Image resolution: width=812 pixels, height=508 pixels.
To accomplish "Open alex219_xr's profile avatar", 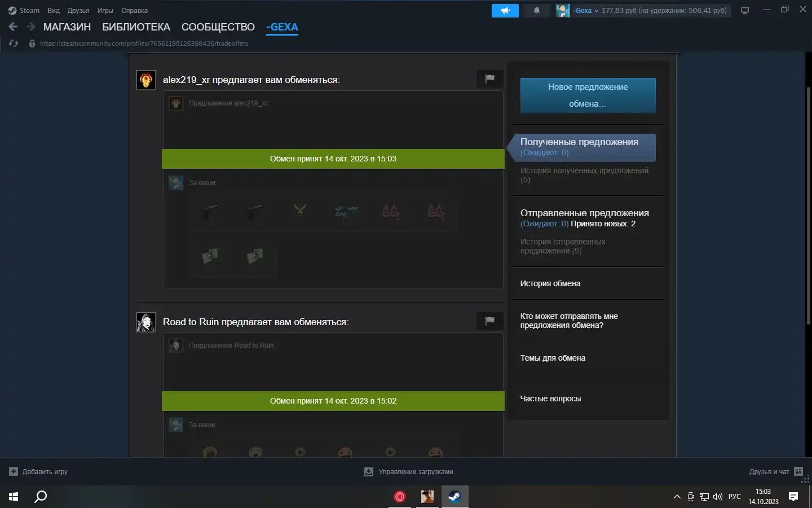I will tap(146, 80).
